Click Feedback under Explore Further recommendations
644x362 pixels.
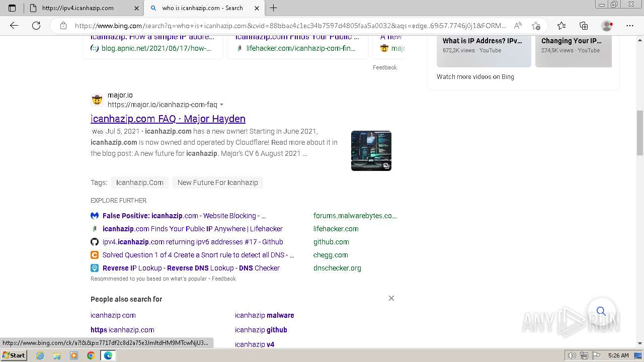pyautogui.click(x=224, y=279)
